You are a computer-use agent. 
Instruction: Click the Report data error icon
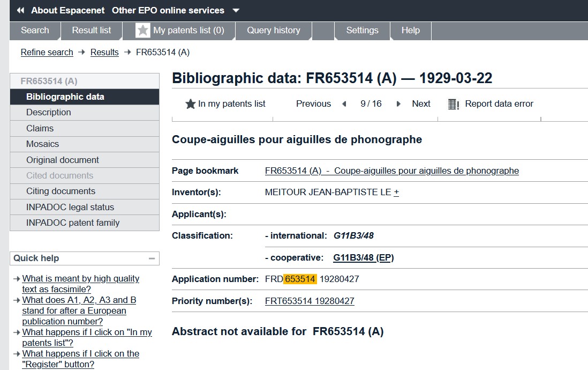(x=454, y=104)
